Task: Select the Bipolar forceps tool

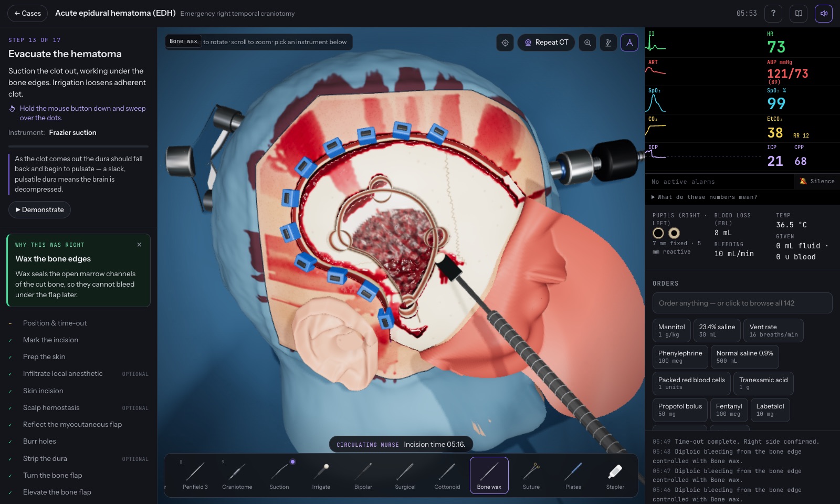Action: tap(363, 476)
